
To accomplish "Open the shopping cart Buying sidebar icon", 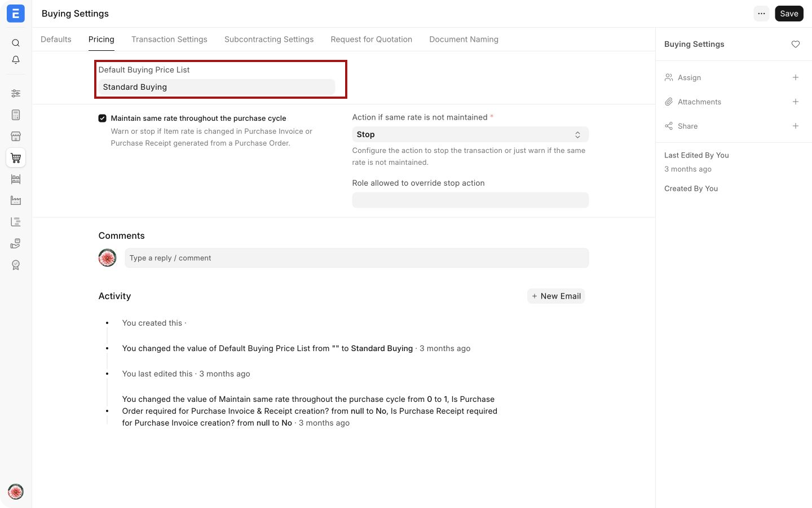I will (x=16, y=158).
